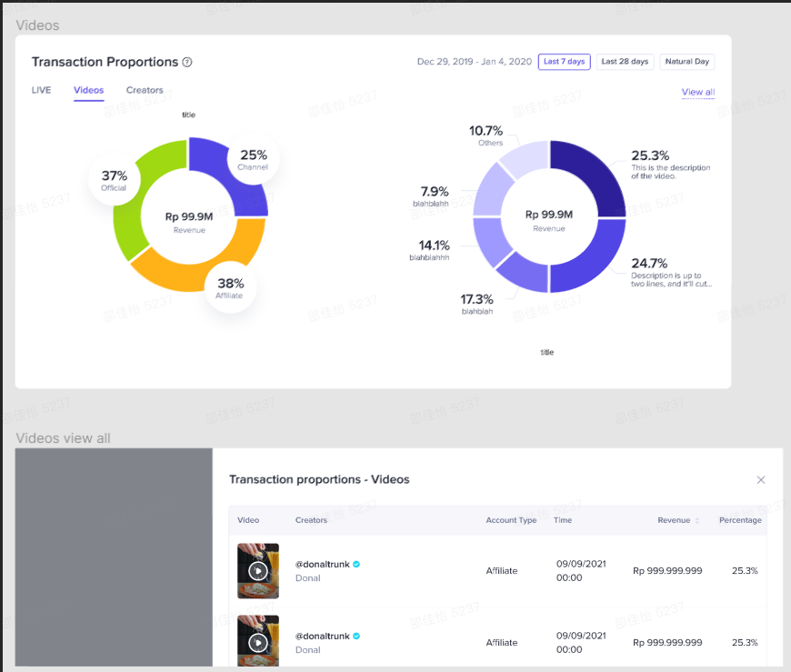Choose the Last 28 days range

pos(625,62)
